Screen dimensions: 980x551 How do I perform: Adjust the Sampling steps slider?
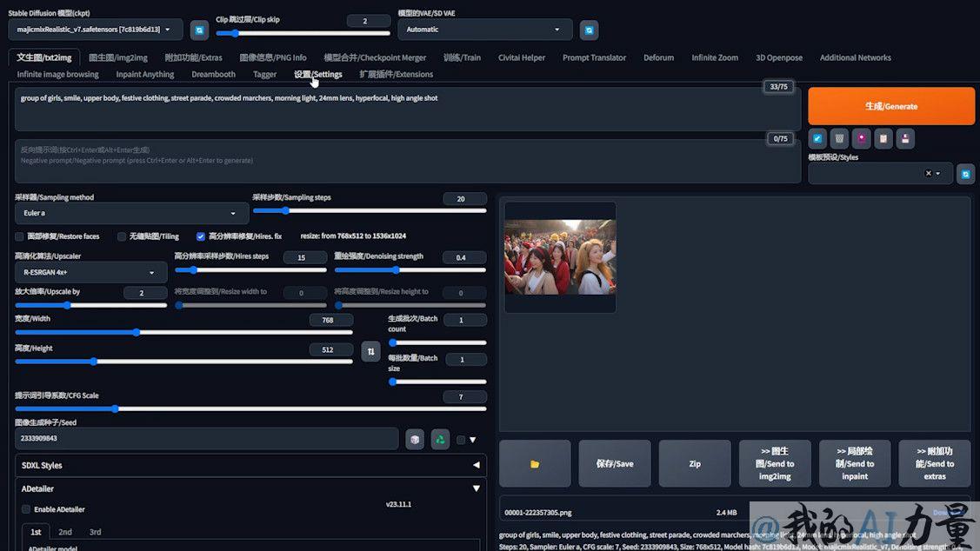click(x=370, y=211)
